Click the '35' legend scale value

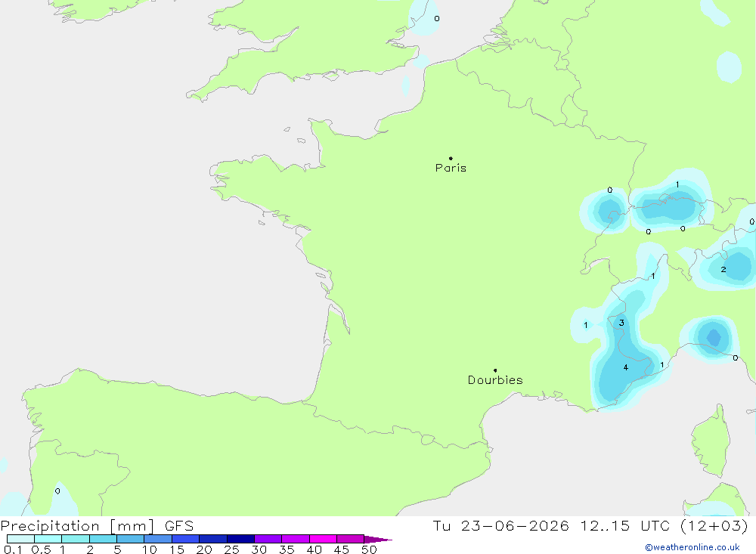[287, 549]
